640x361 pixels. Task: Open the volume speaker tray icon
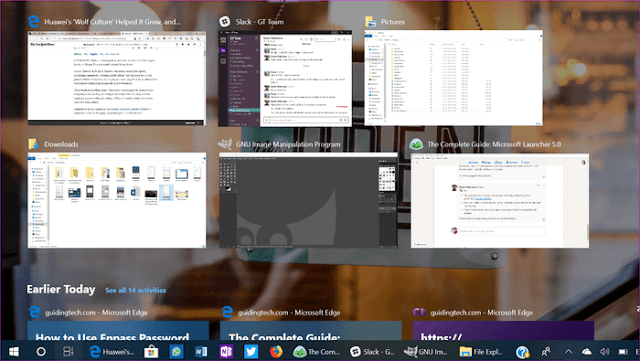(x=605, y=351)
